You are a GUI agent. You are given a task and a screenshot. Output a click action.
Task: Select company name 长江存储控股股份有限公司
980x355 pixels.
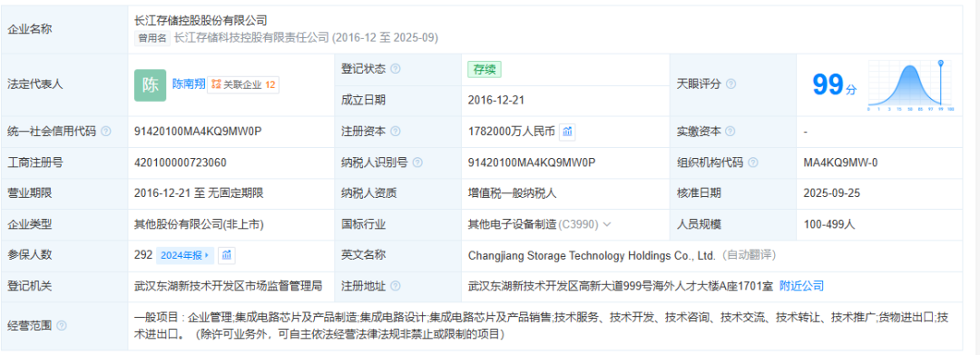pos(201,21)
